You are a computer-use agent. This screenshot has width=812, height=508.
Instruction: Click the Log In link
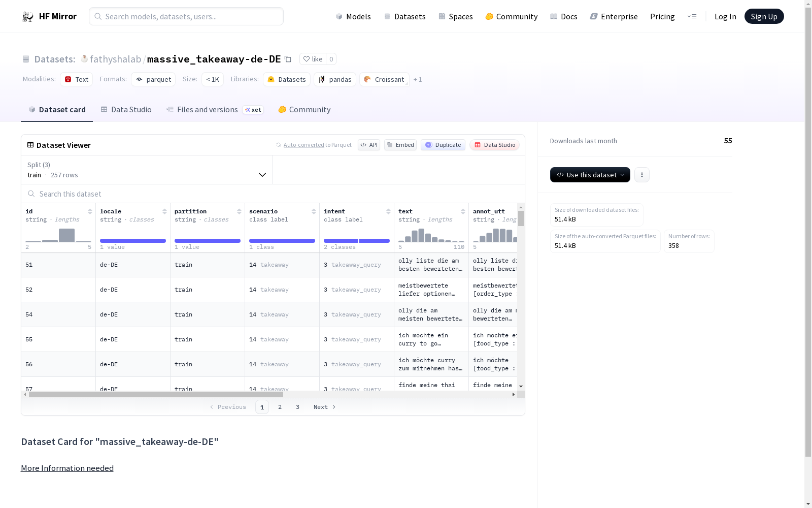(725, 16)
